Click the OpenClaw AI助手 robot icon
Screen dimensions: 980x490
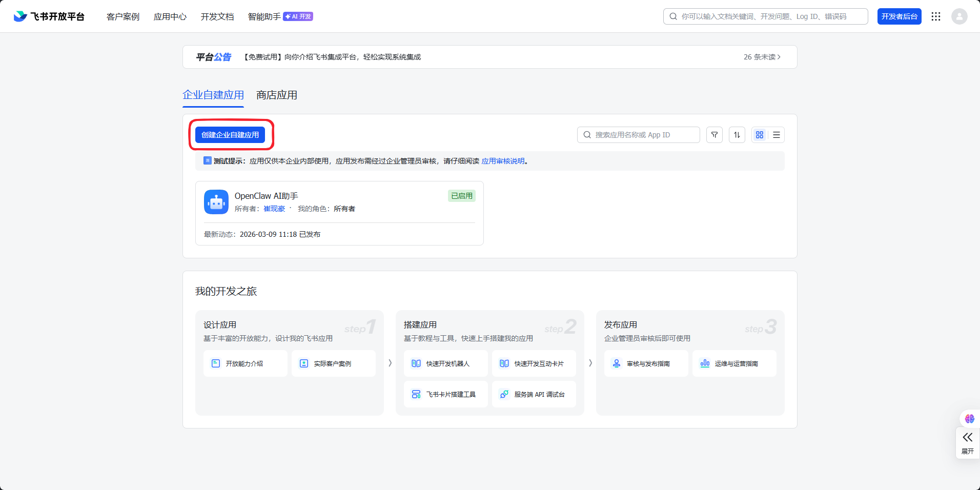(216, 202)
